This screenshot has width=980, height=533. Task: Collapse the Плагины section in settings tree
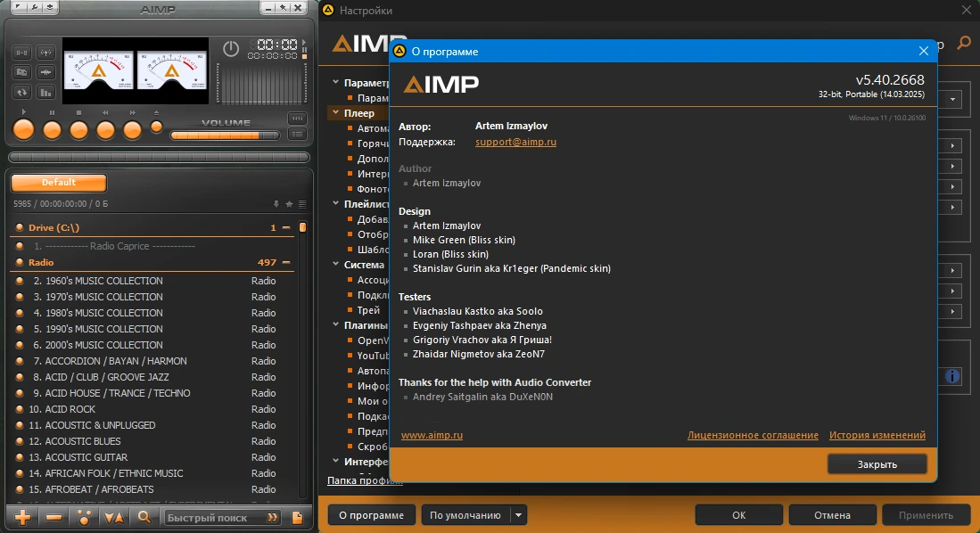(x=335, y=324)
